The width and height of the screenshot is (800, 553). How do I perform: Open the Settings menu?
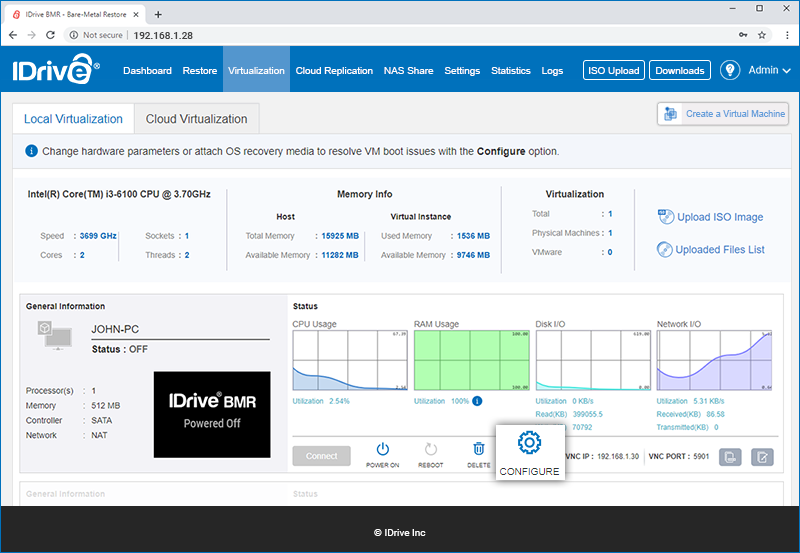coord(462,70)
